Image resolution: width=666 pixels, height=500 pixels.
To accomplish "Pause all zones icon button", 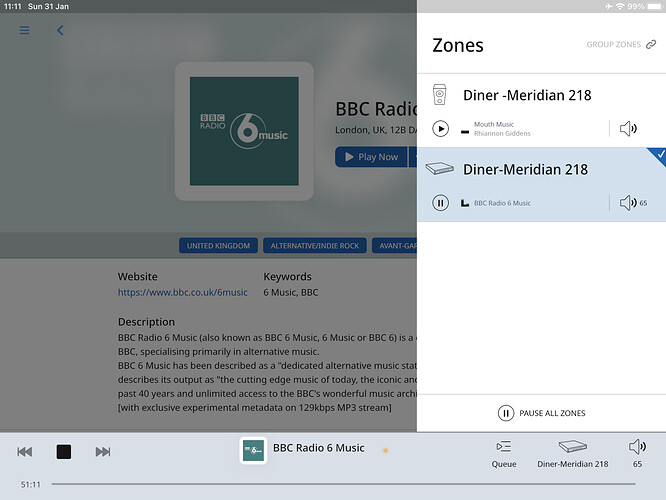I will 505,413.
